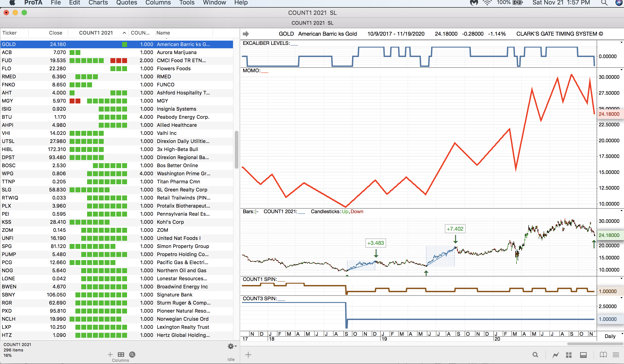The height and width of the screenshot is (364, 624).
Task: Click the Ticker column header
Action: click(x=9, y=33)
